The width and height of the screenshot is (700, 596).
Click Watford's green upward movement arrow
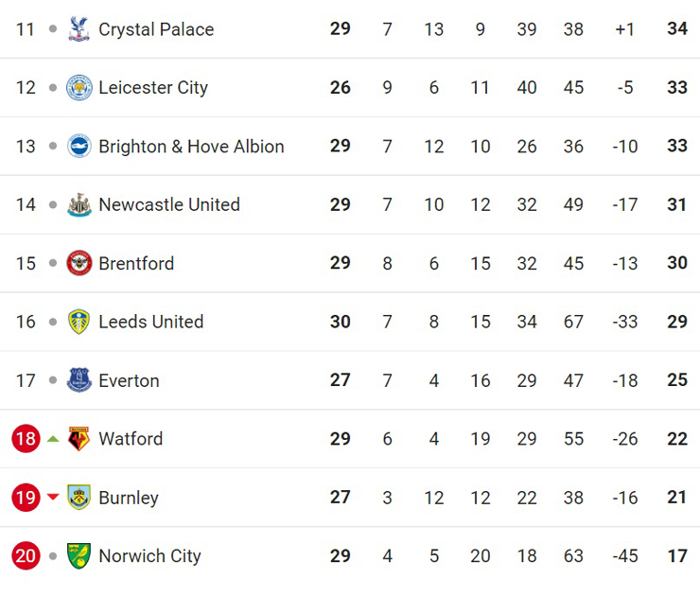(x=53, y=439)
